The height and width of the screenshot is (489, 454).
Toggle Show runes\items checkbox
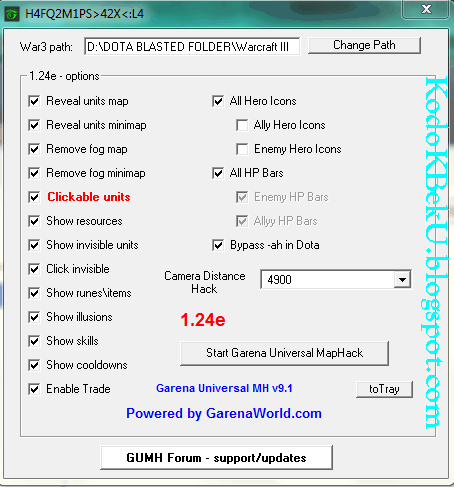tap(34, 293)
